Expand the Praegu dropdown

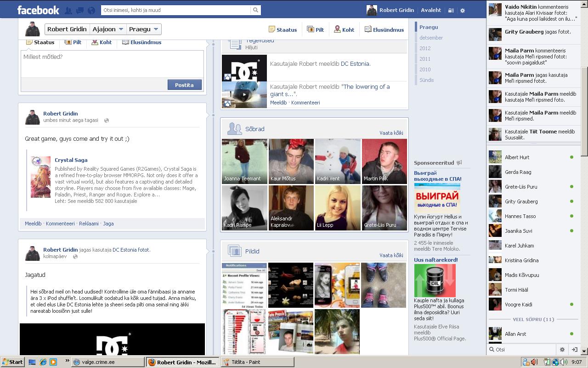[x=144, y=29]
